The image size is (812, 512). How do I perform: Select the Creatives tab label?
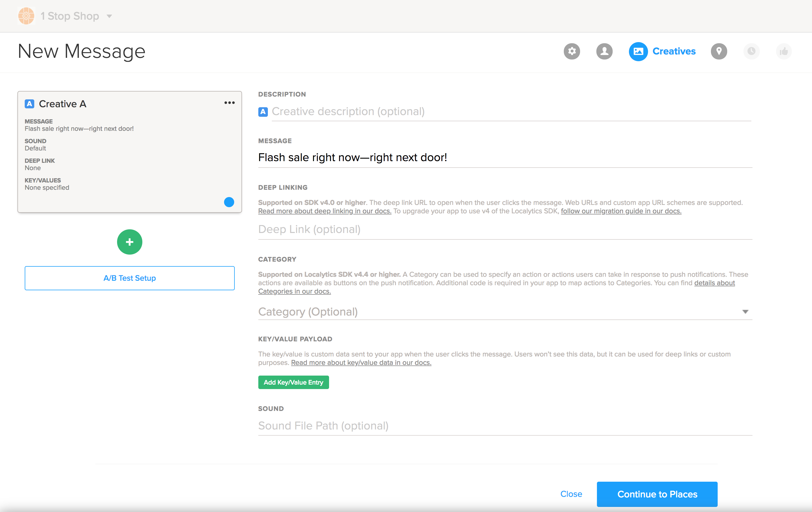(674, 51)
